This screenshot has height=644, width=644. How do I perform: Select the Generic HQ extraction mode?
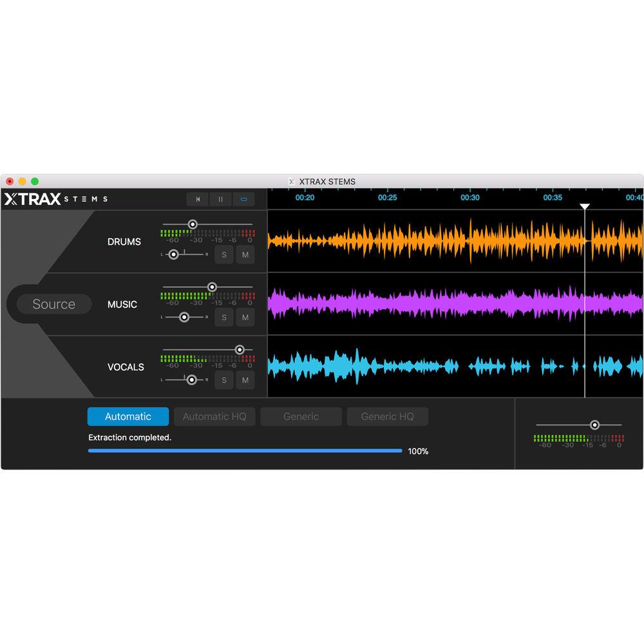388,416
